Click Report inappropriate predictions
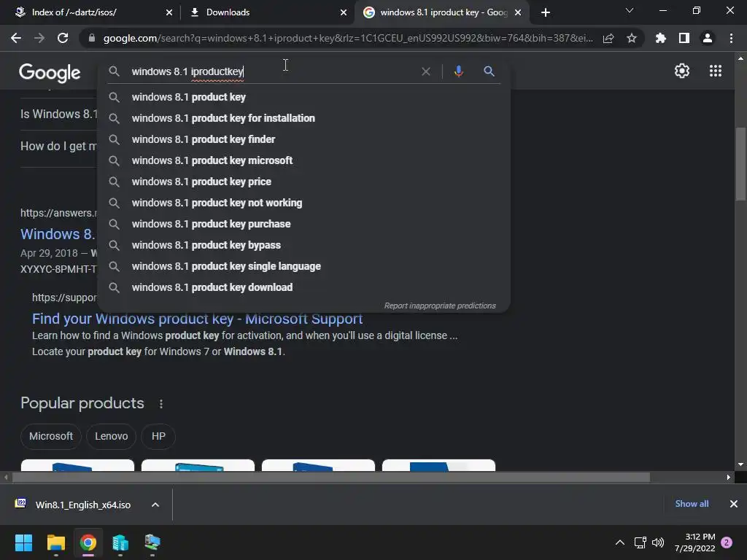Screen dimensions: 747x560 [x=440, y=306]
